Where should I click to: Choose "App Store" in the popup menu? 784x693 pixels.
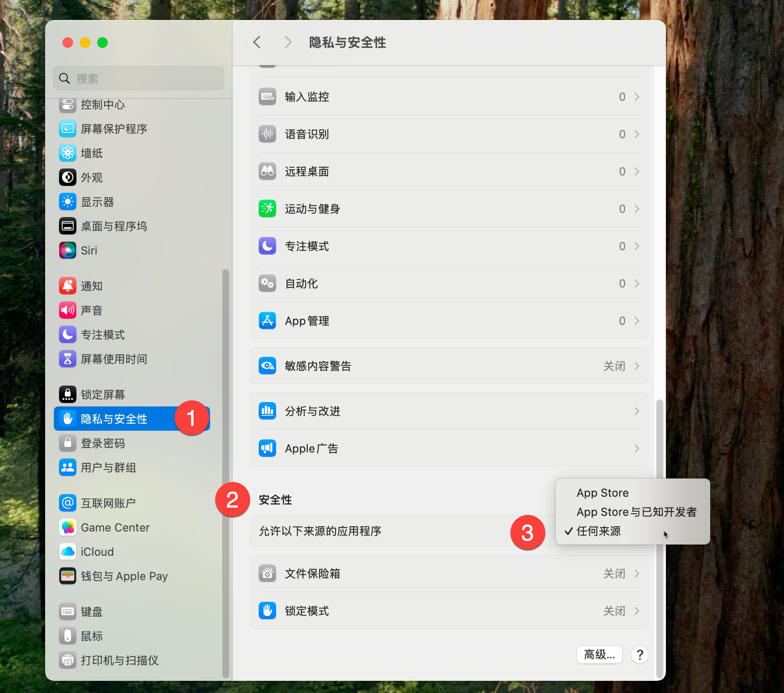pyautogui.click(x=632, y=493)
